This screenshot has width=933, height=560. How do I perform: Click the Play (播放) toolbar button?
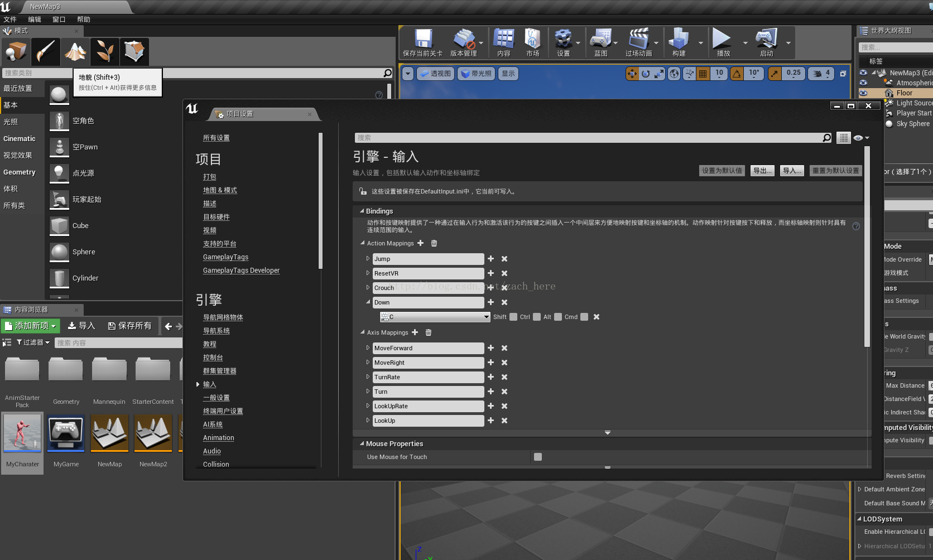pyautogui.click(x=723, y=43)
